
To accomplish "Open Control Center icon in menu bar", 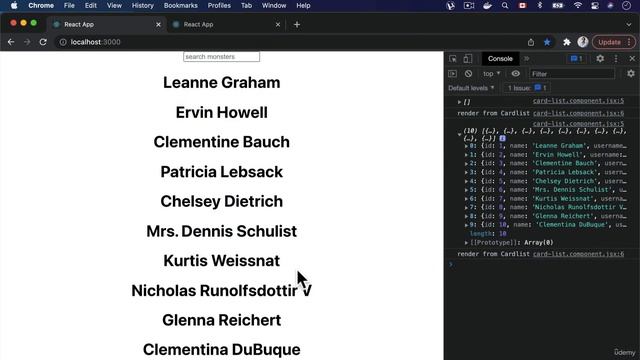I will pos(595,6).
